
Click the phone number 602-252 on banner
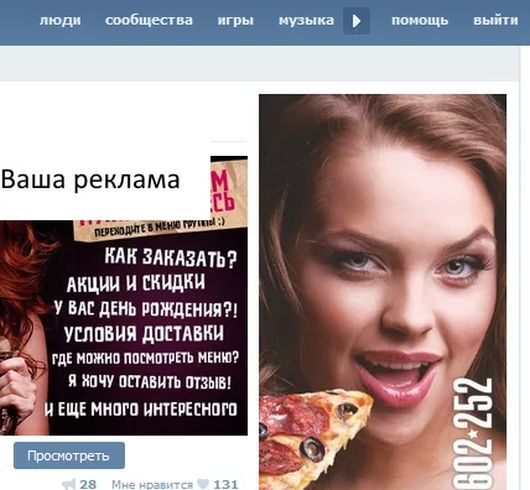(x=473, y=434)
